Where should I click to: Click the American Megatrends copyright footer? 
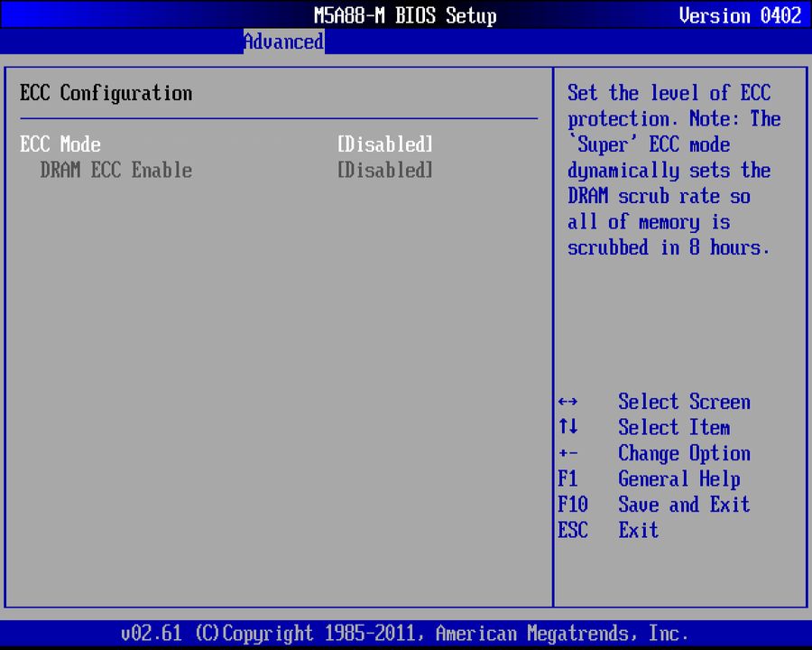(x=404, y=634)
